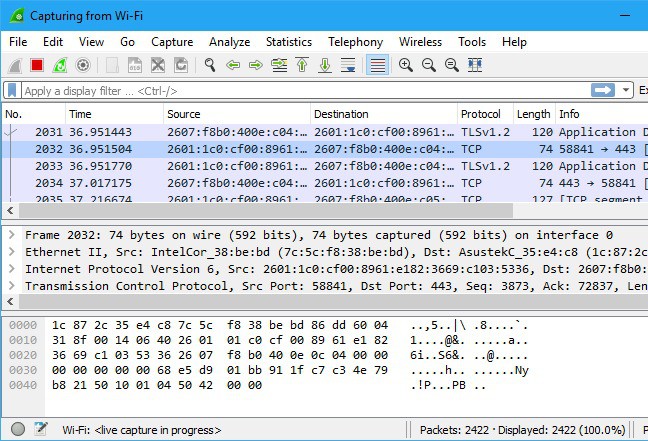This screenshot has width=648, height=441.
Task: Open the Help menu
Action: [514, 42]
